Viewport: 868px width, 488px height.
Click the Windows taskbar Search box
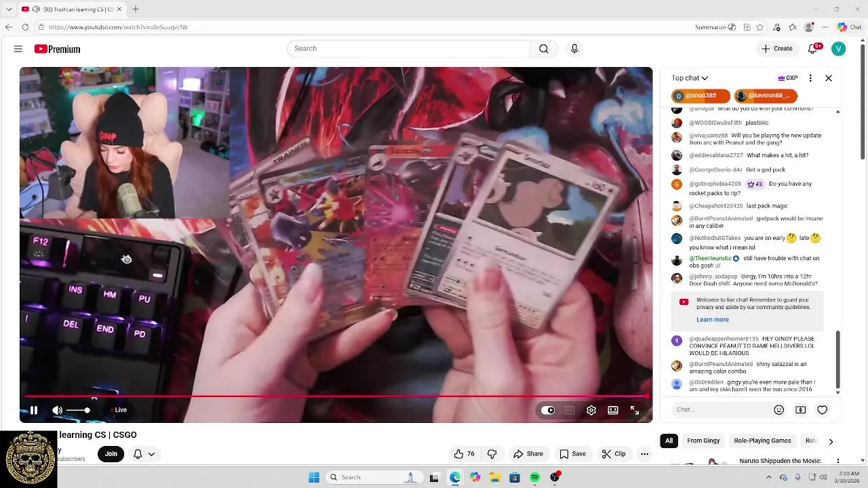point(373,477)
